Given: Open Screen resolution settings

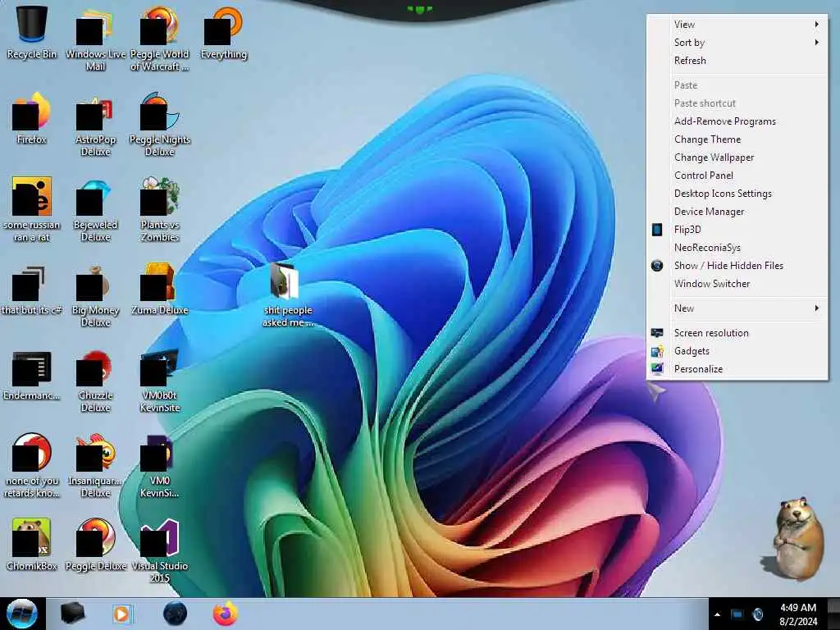Looking at the screenshot, I should [x=737, y=333].
